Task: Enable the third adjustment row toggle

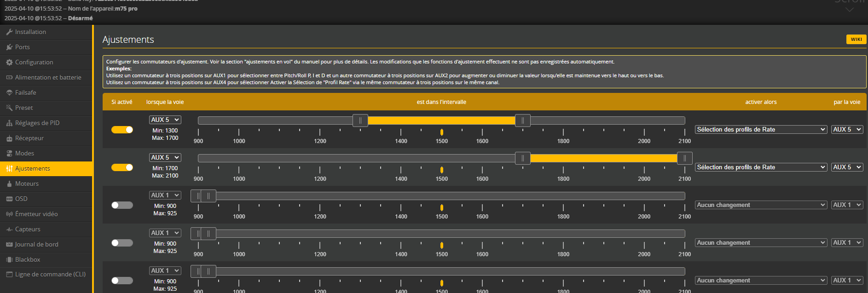Action: point(122,205)
